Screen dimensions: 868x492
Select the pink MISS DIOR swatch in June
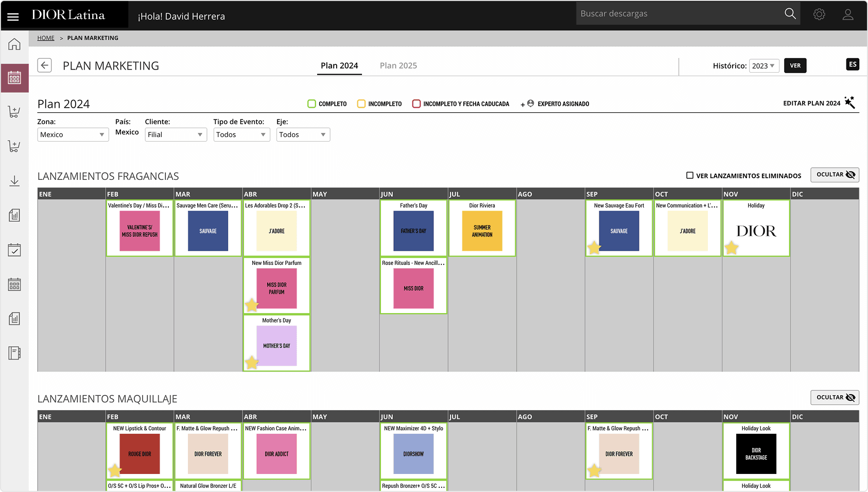click(413, 289)
